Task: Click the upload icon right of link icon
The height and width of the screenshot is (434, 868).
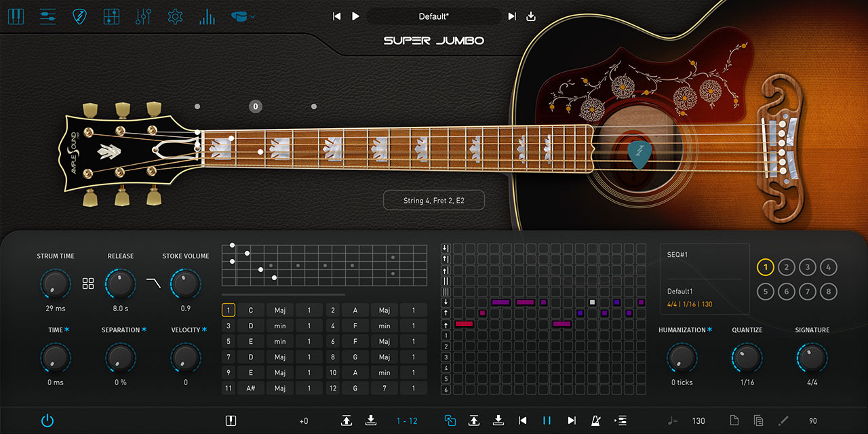Action: tap(474, 420)
